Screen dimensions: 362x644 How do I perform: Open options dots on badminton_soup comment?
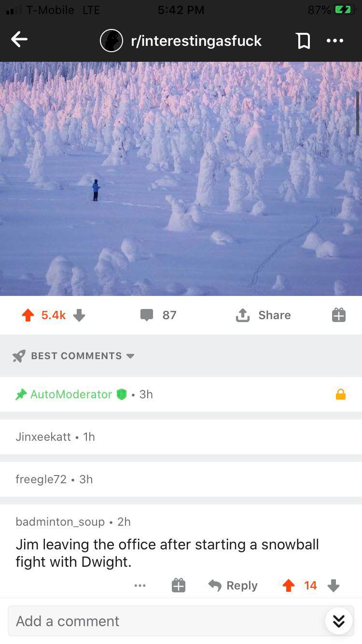point(140,586)
